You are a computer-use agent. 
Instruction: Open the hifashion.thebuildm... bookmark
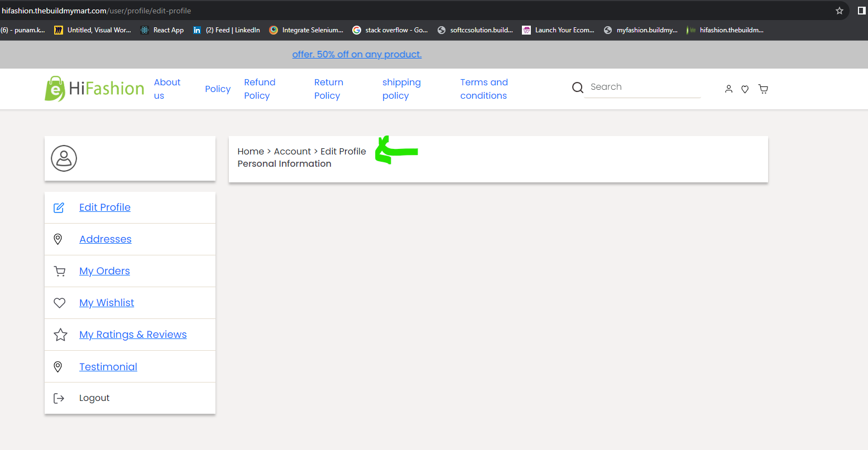coord(725,30)
